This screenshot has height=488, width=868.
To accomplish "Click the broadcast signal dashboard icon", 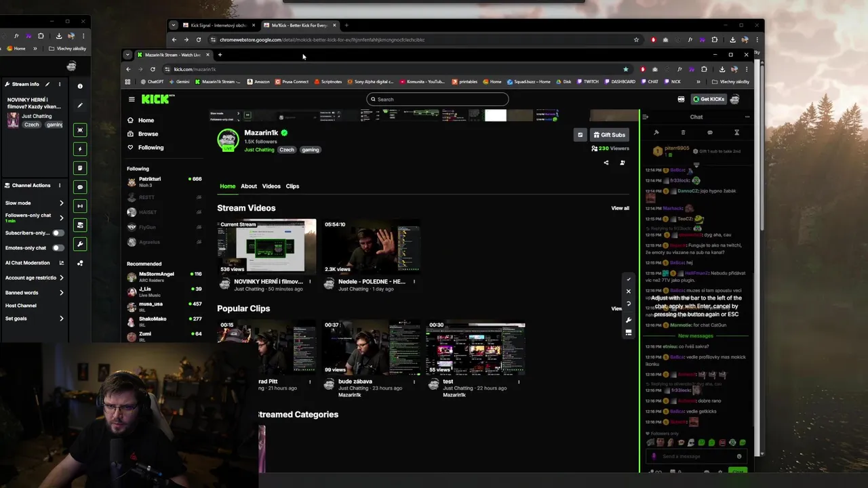I will (x=80, y=206).
